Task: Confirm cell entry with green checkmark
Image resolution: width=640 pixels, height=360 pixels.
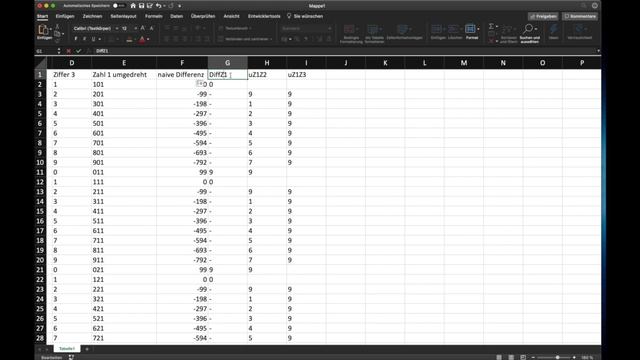Action: coord(78,51)
